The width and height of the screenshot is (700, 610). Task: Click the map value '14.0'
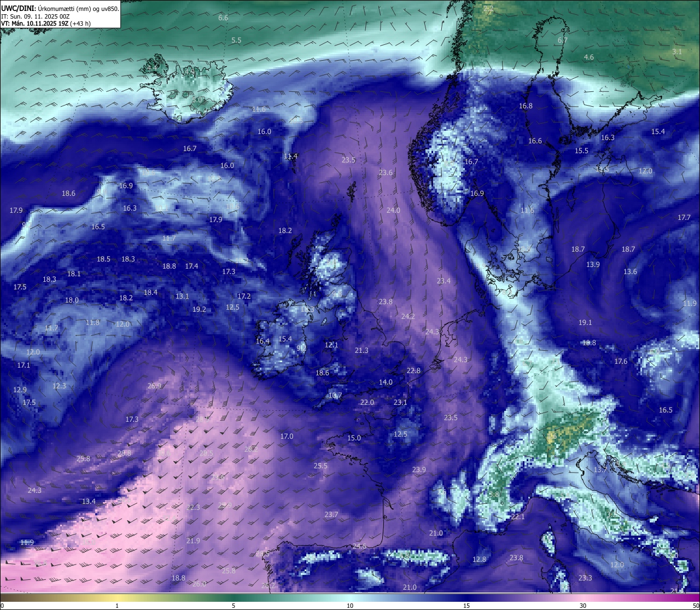tap(386, 382)
